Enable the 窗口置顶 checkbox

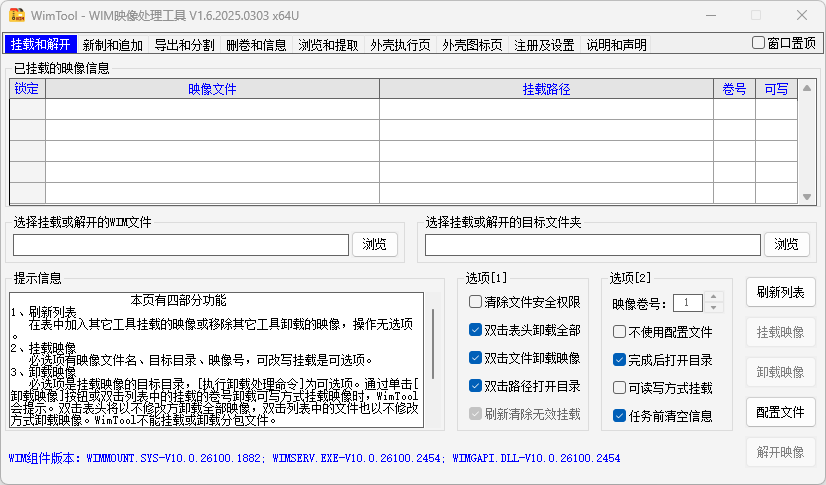[x=758, y=43]
